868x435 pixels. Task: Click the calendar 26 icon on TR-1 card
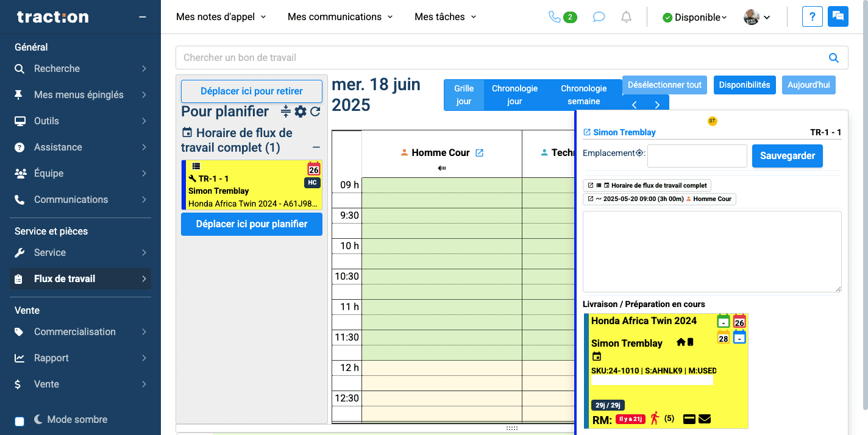(x=314, y=169)
